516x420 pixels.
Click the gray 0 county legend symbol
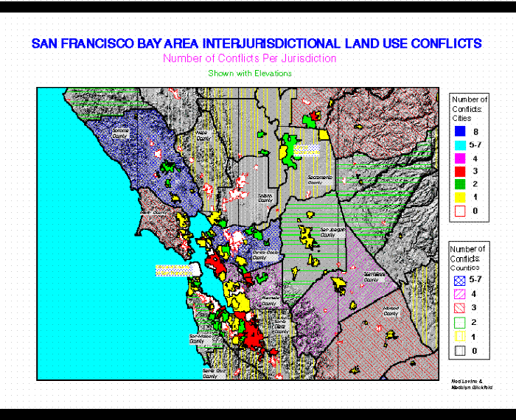pyautogui.click(x=460, y=351)
